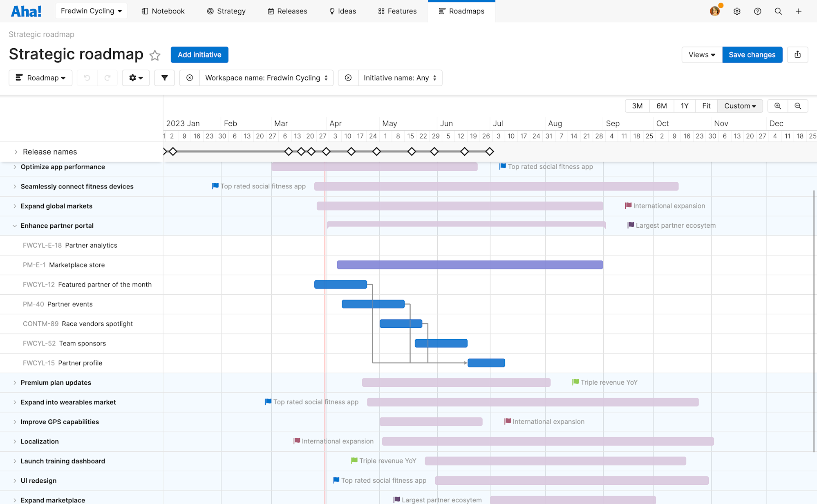Zoom in on the timeline with the magnifier
The width and height of the screenshot is (817, 504).
(x=777, y=106)
